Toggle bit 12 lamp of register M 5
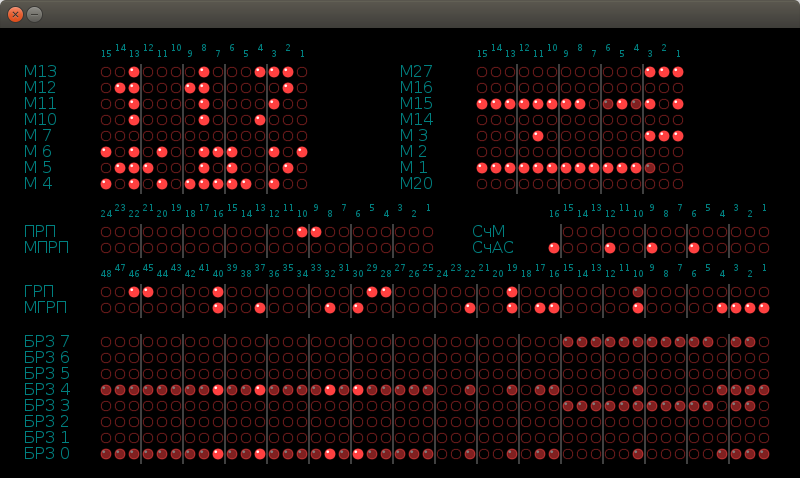Screen dimensions: 800x478 148,168
